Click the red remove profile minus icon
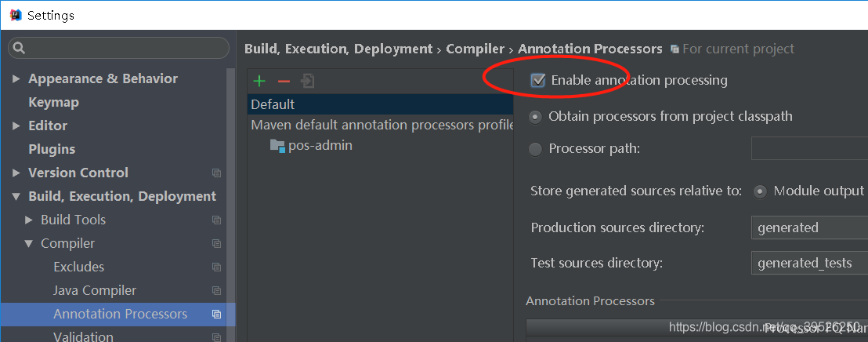 pyautogui.click(x=284, y=81)
